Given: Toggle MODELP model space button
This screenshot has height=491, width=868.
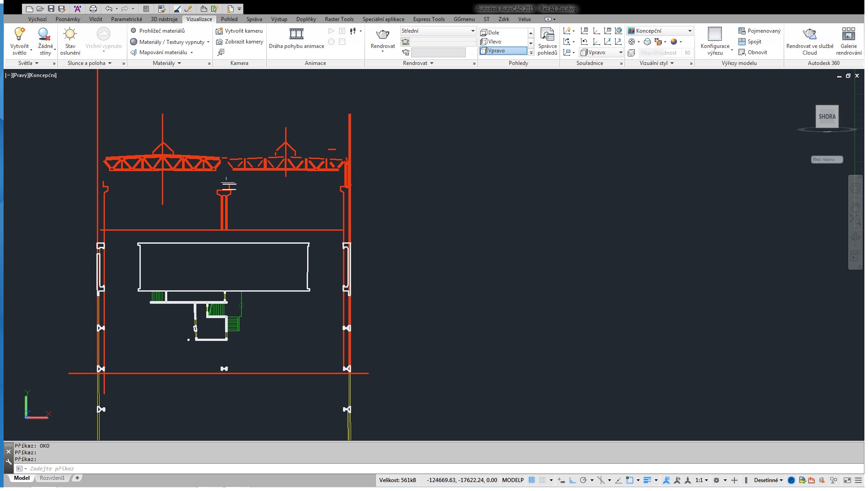Looking at the screenshot, I should point(512,480).
